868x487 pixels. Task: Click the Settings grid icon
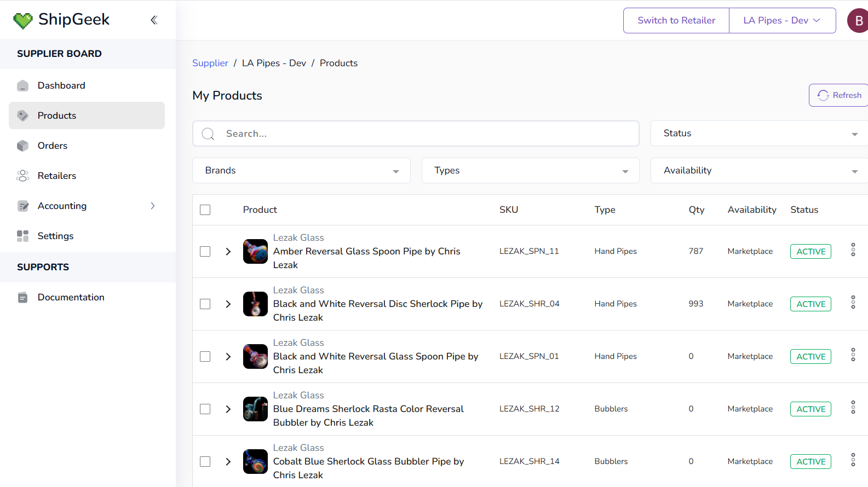point(22,236)
